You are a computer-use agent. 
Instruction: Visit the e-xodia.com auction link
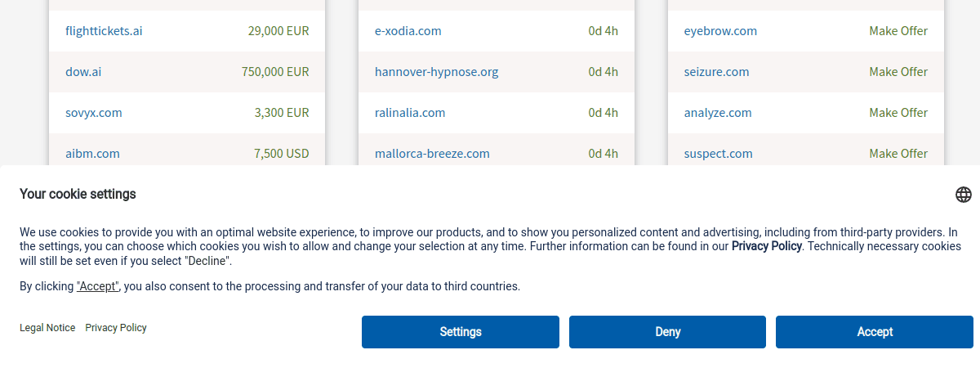tap(408, 31)
